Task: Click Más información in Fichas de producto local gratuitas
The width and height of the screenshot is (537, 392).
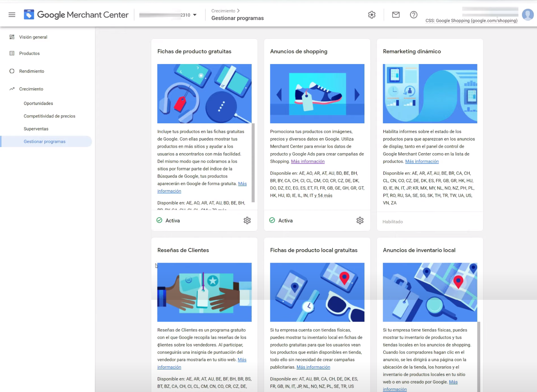Action: tap(313, 367)
